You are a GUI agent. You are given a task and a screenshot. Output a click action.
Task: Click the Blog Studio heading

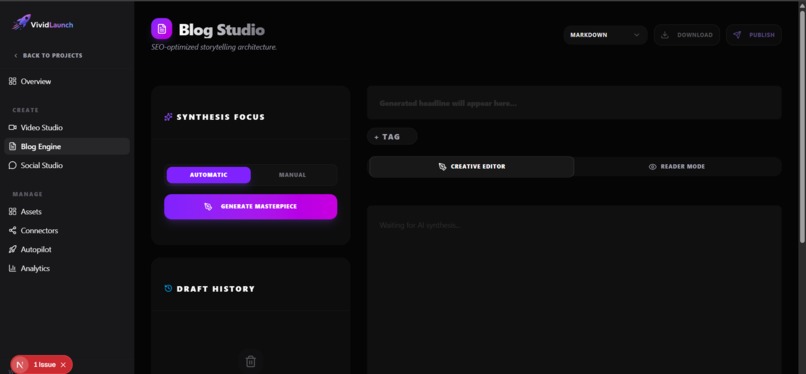point(222,30)
